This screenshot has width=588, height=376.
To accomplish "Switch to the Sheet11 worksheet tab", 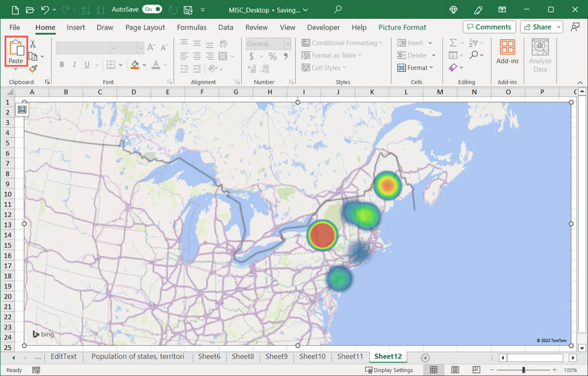I will click(350, 356).
